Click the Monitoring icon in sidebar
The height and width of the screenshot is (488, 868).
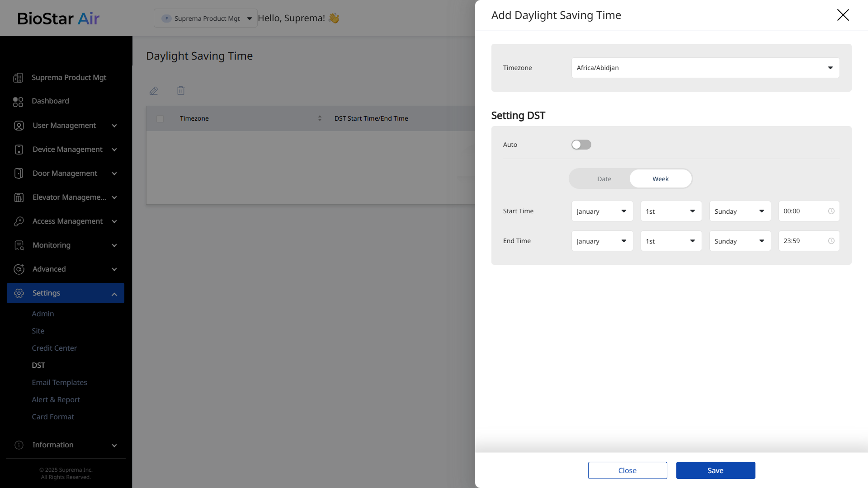19,245
